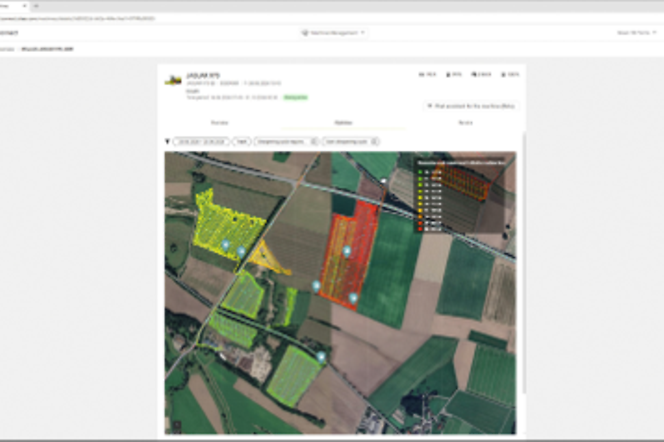The image size is (664, 442).
Task: Click the browser address bar URL
Action: [77, 18]
